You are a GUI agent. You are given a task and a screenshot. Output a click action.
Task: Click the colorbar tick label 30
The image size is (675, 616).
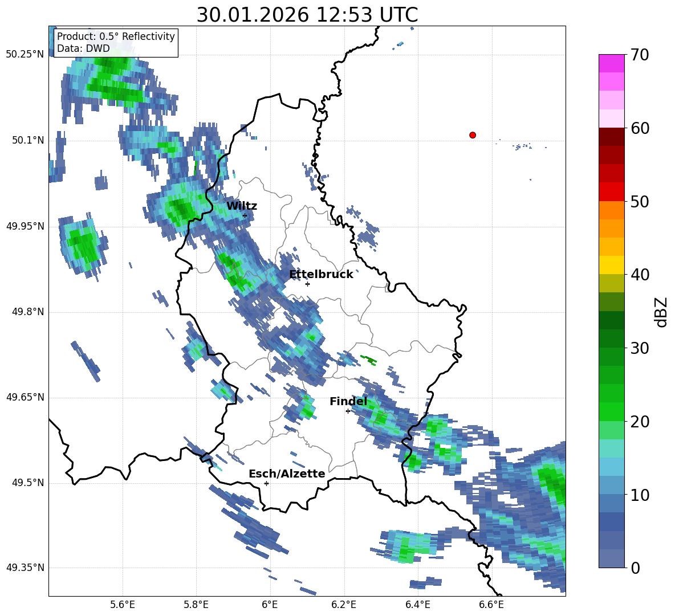640,348
